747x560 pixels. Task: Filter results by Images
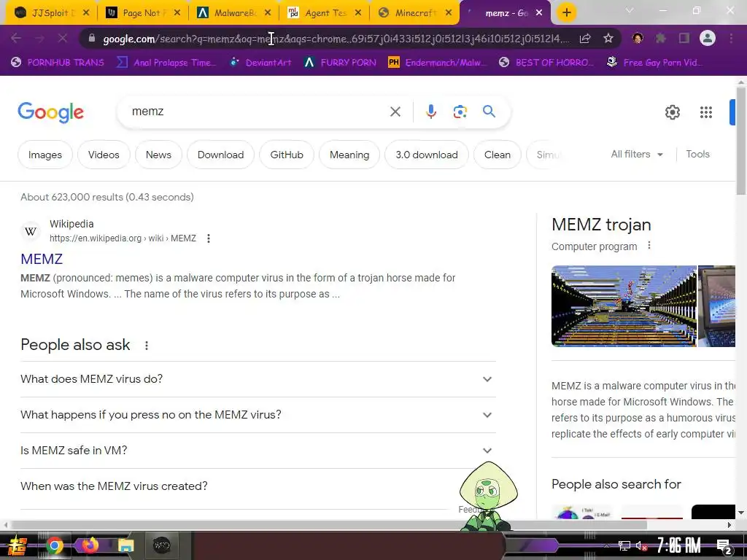45,155
